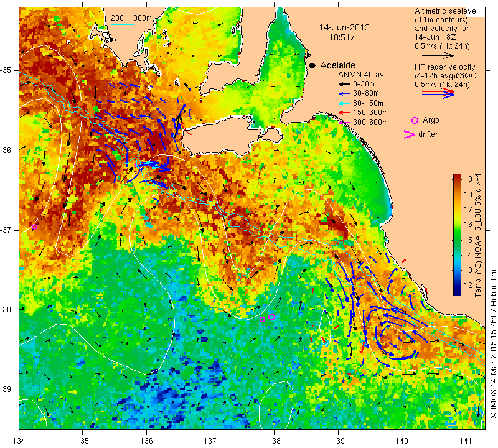Click the '18:51Z' time text

point(342,37)
